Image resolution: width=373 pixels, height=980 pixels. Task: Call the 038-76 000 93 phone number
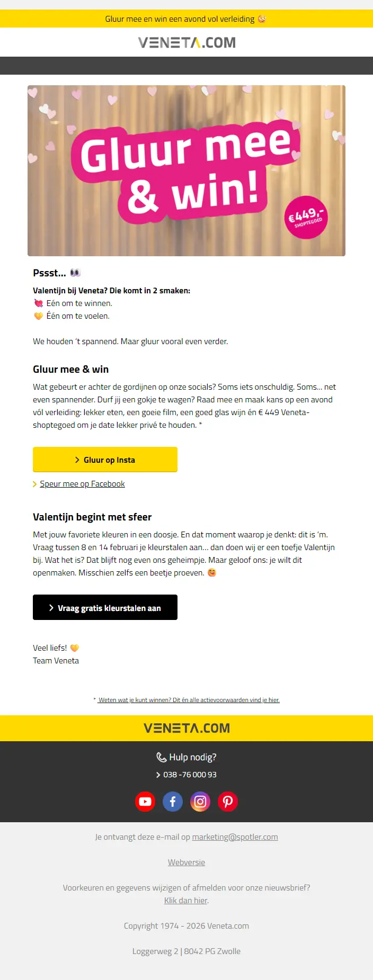190,775
